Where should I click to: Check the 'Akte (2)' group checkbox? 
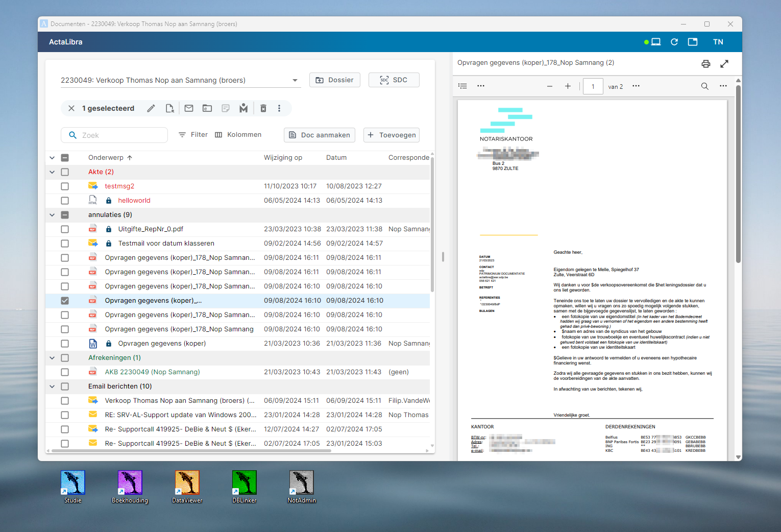click(65, 172)
